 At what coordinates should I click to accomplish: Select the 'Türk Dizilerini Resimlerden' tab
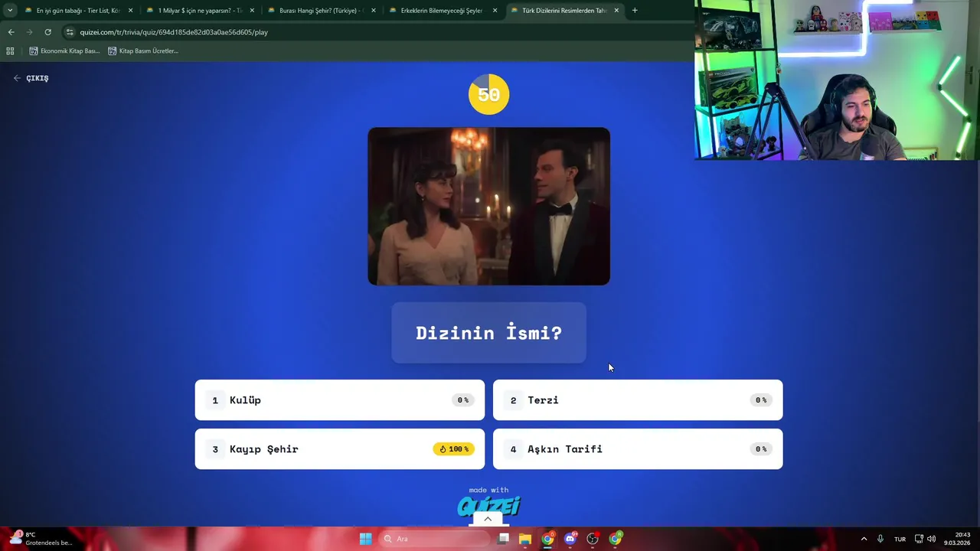point(563,11)
